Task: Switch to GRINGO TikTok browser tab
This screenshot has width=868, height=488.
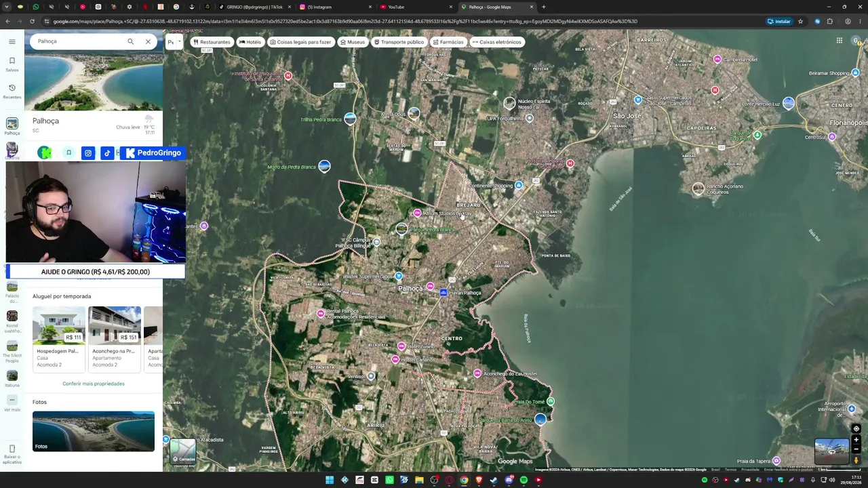Action: [x=255, y=7]
